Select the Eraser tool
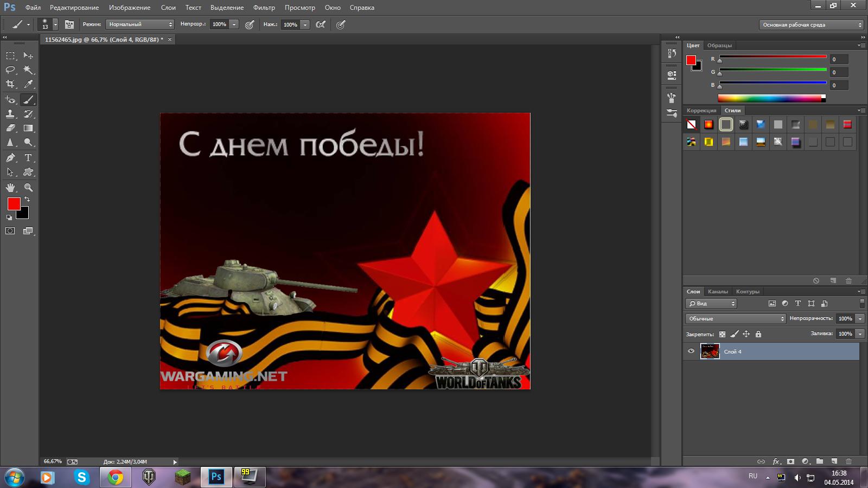Viewport: 868px width, 488px height. pyautogui.click(x=10, y=129)
